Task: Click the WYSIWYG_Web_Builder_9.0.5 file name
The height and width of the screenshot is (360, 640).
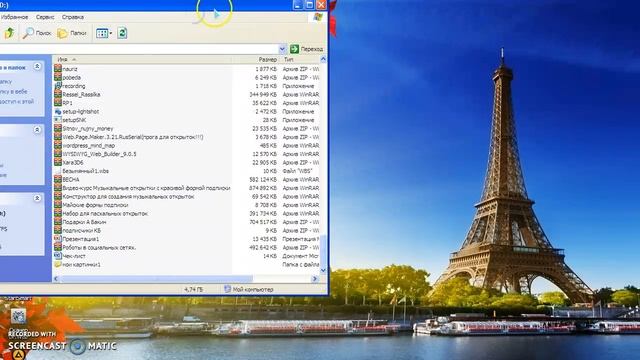Action: 99,154
